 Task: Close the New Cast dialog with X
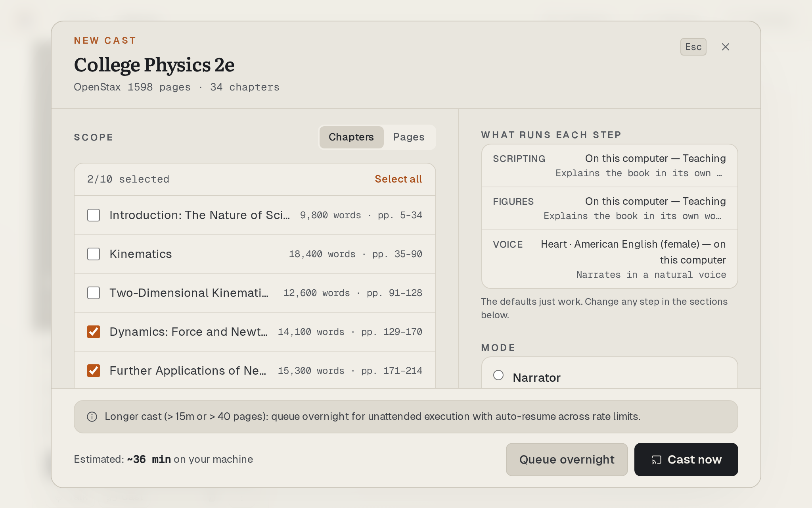(x=725, y=47)
